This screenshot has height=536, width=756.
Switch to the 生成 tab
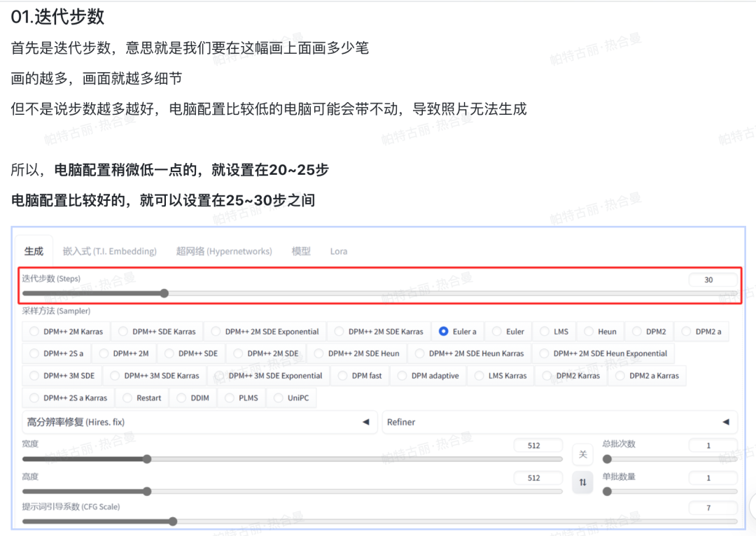pyautogui.click(x=34, y=251)
